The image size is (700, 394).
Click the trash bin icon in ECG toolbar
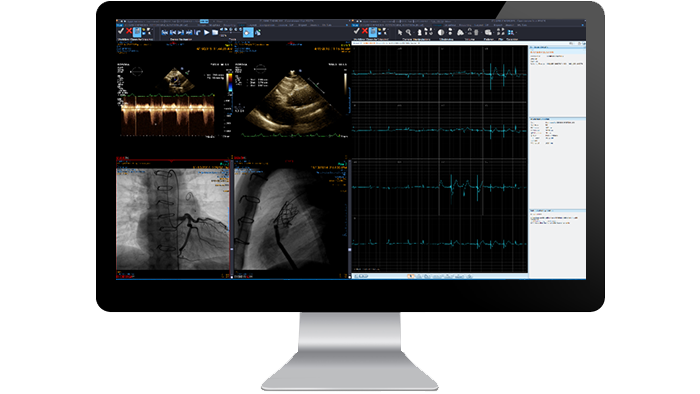pyautogui.click(x=476, y=33)
